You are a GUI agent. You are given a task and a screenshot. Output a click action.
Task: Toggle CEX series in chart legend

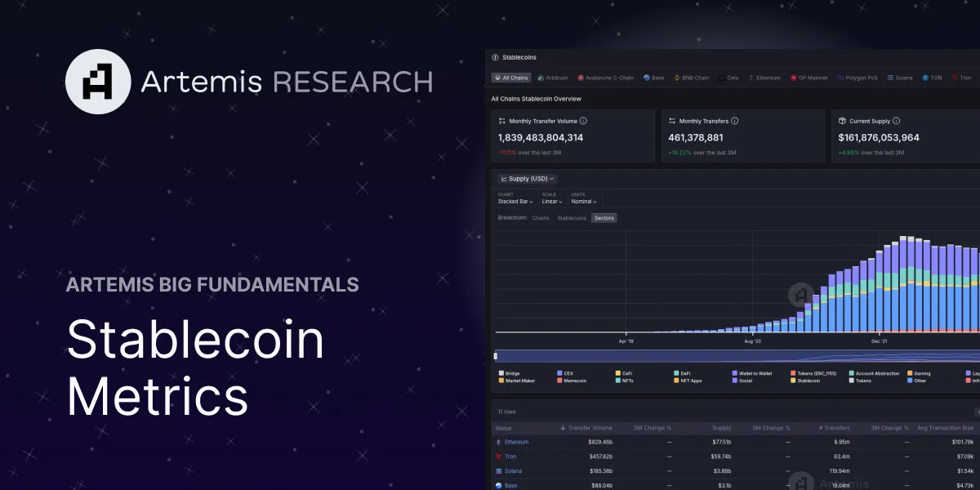click(x=564, y=373)
